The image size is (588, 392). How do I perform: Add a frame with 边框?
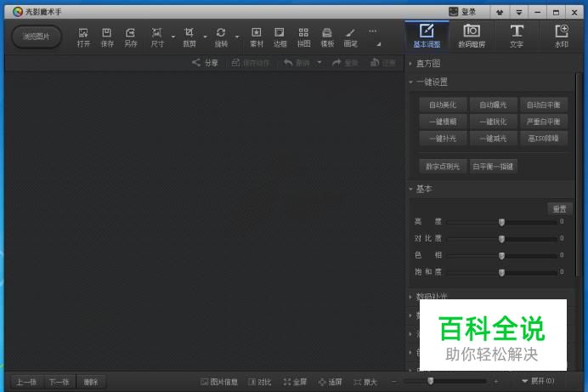click(x=280, y=37)
